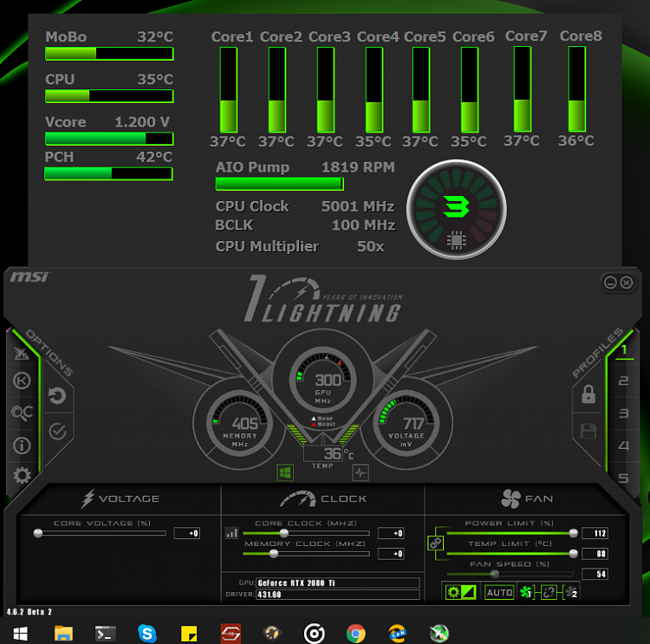This screenshot has width=650, height=644.
Task: Minimize Afterburner with the minus button
Action: tap(610, 283)
